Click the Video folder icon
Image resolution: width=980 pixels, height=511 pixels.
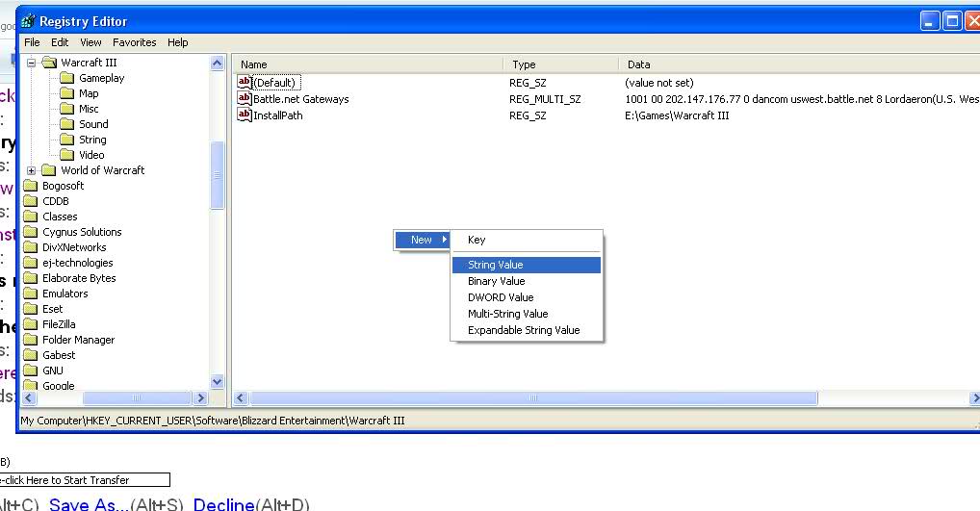point(66,155)
